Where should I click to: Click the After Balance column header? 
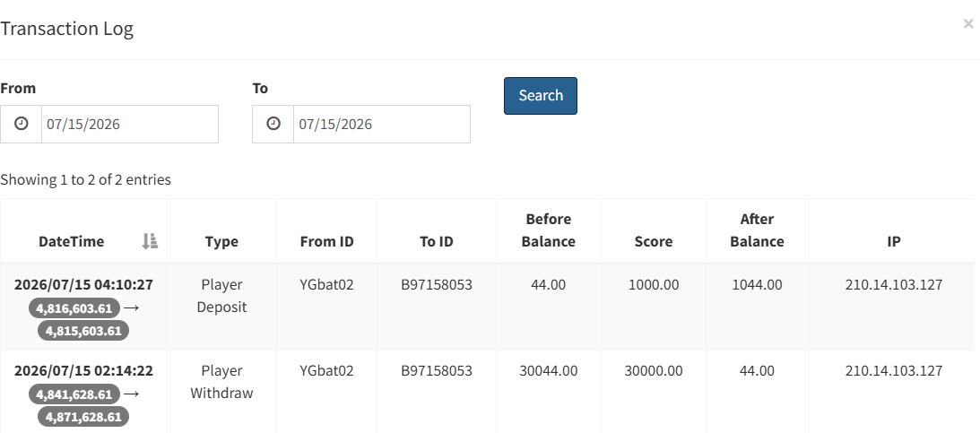tap(757, 229)
